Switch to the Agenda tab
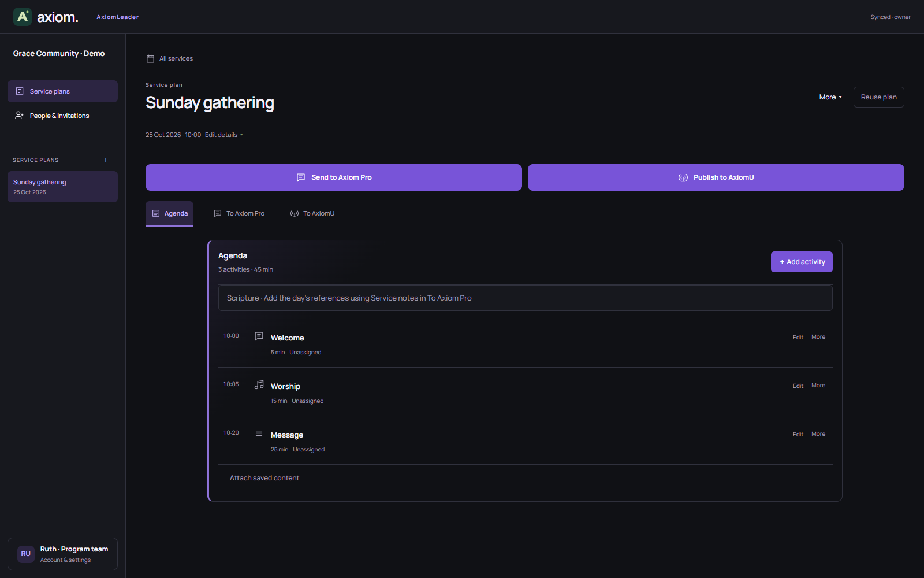This screenshot has height=578, width=924. pyautogui.click(x=169, y=213)
